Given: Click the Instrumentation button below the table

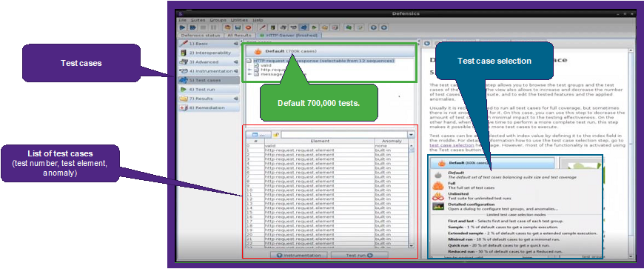Looking at the screenshot, I should (298, 256).
